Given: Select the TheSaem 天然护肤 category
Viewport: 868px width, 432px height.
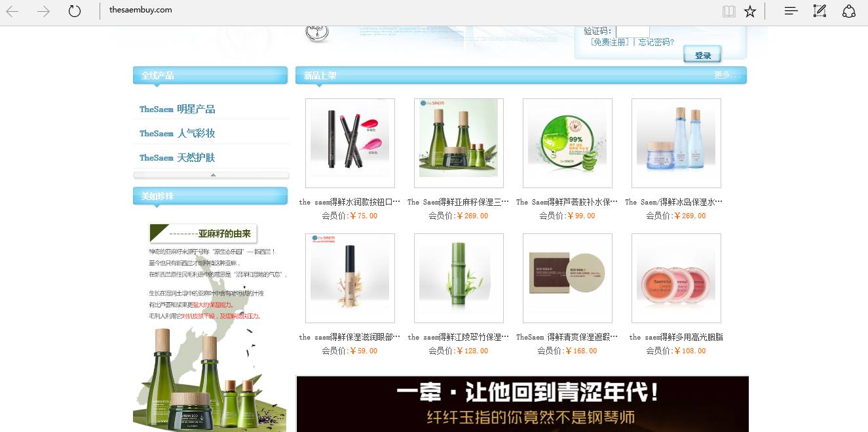Looking at the screenshot, I should click(177, 157).
